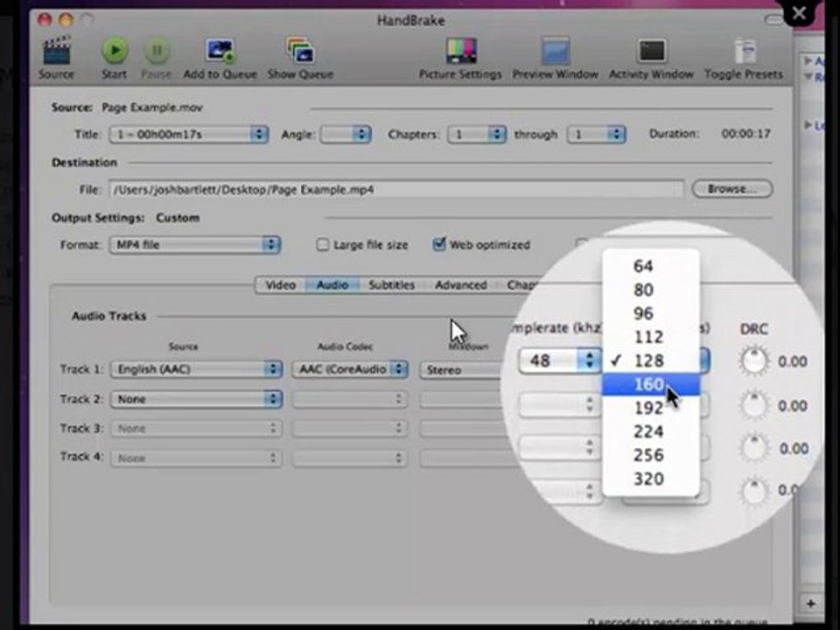The image size is (840, 630).
Task: Adjust Track 1 DRC knob
Action: tap(754, 361)
